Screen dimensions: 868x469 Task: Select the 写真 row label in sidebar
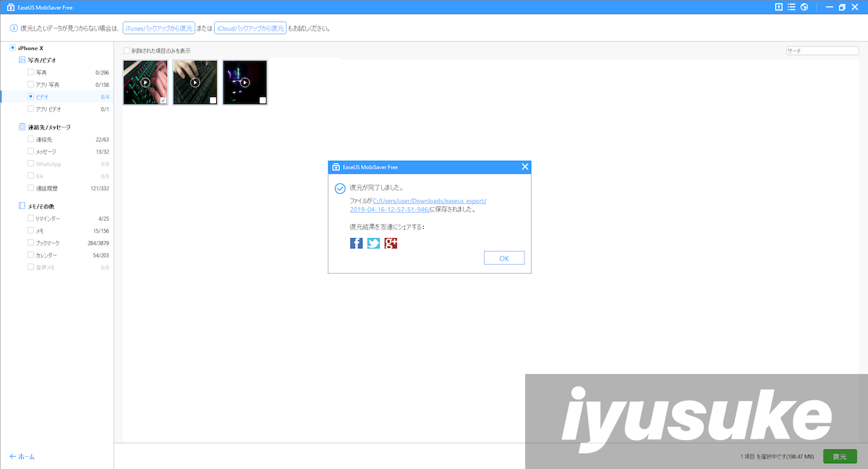pyautogui.click(x=41, y=72)
